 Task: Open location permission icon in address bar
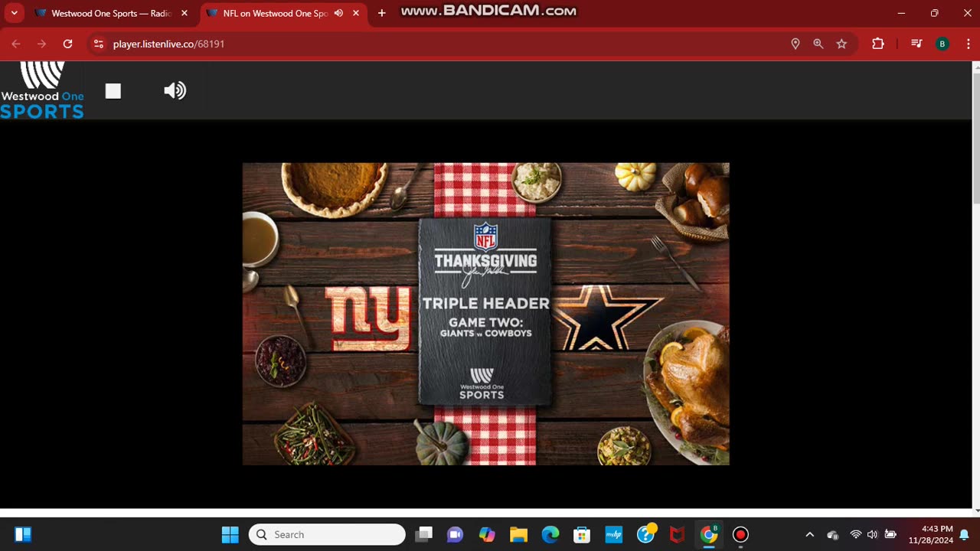795,44
